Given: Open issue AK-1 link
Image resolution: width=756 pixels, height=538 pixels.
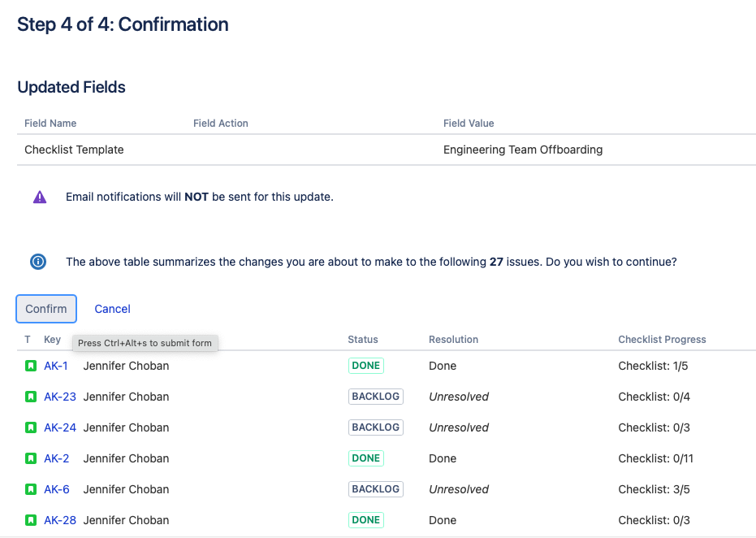Looking at the screenshot, I should pyautogui.click(x=56, y=366).
